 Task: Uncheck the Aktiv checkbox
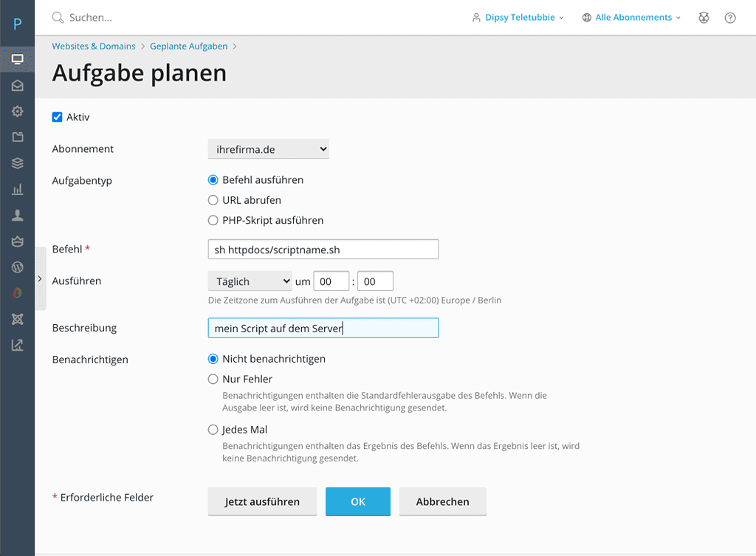[57, 117]
